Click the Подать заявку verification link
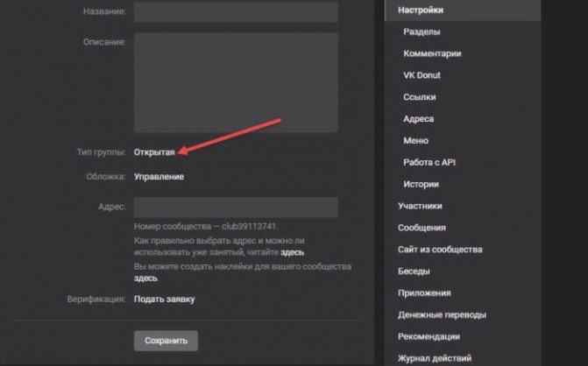The width and height of the screenshot is (588, 366). [x=164, y=299]
